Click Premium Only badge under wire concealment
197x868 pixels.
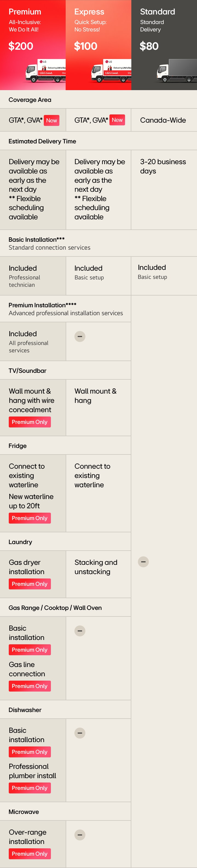(30, 422)
